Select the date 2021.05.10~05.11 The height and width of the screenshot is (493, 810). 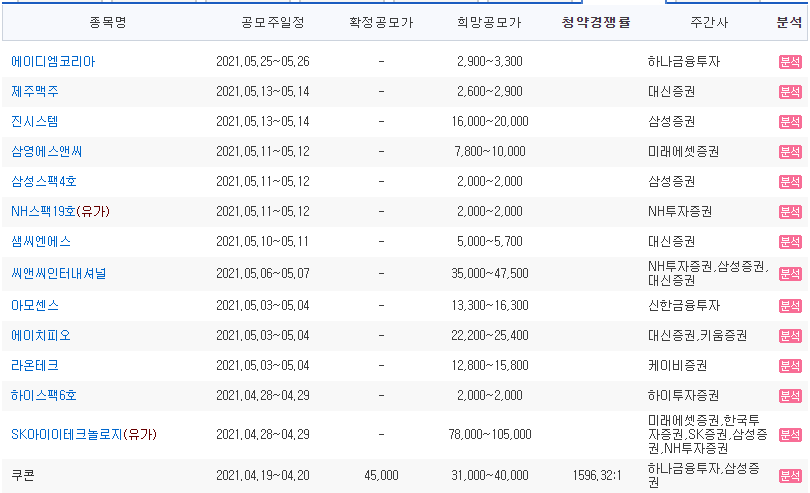tap(262, 241)
